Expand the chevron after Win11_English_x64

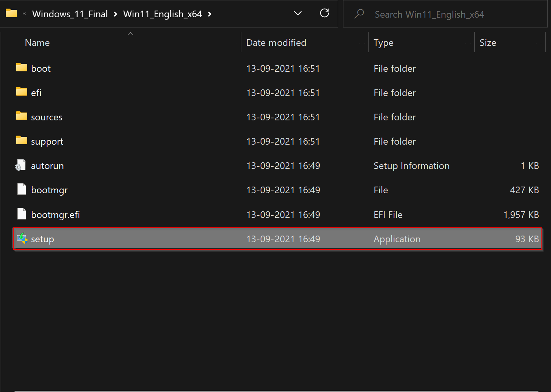click(210, 15)
